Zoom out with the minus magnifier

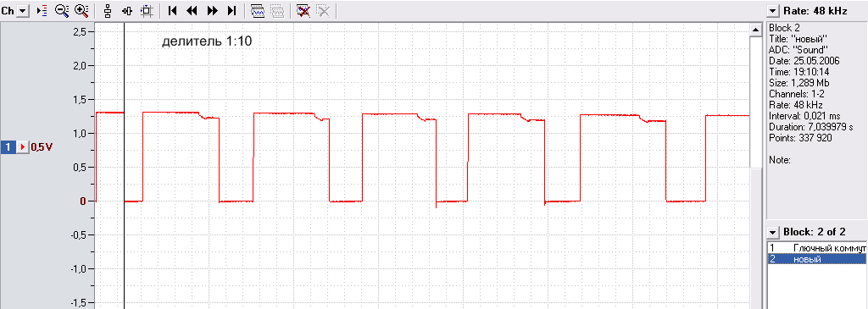62,10
